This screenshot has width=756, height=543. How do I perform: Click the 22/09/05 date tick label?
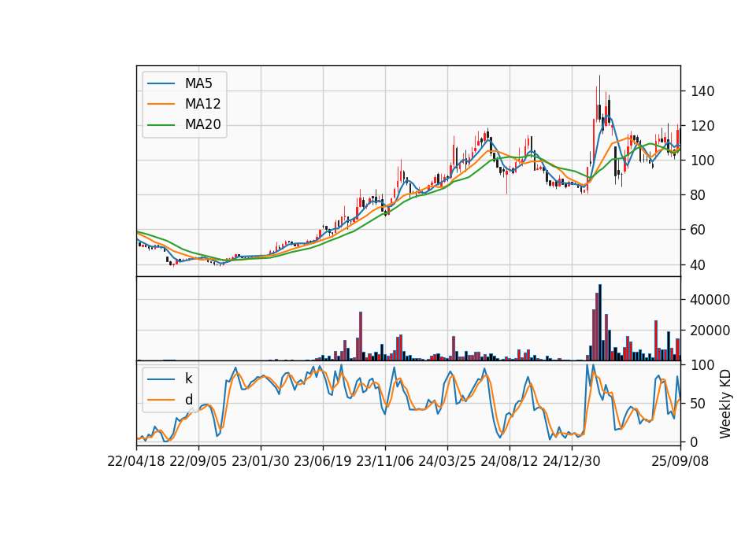point(198,461)
